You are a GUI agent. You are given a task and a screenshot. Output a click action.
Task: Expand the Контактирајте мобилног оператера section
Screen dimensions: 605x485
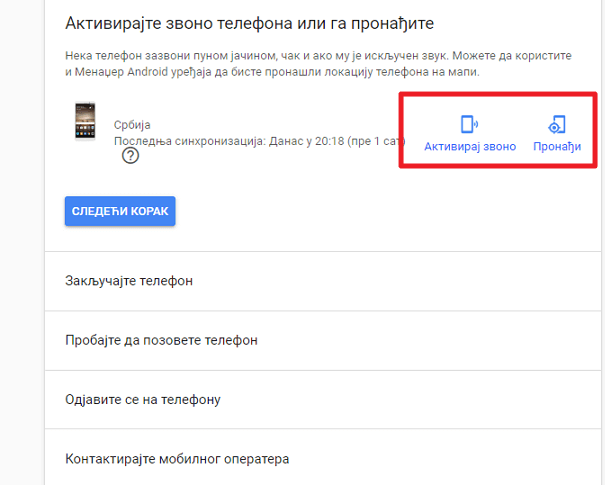pyautogui.click(x=323, y=457)
